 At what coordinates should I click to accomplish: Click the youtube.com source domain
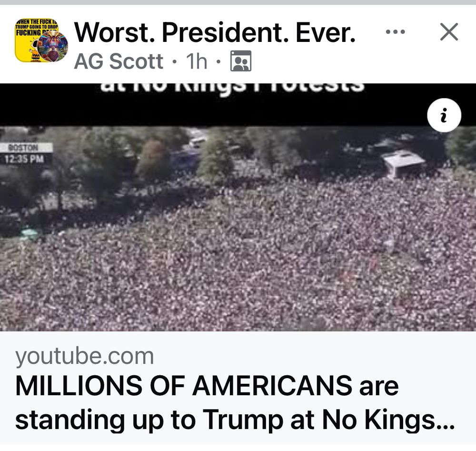(x=85, y=356)
